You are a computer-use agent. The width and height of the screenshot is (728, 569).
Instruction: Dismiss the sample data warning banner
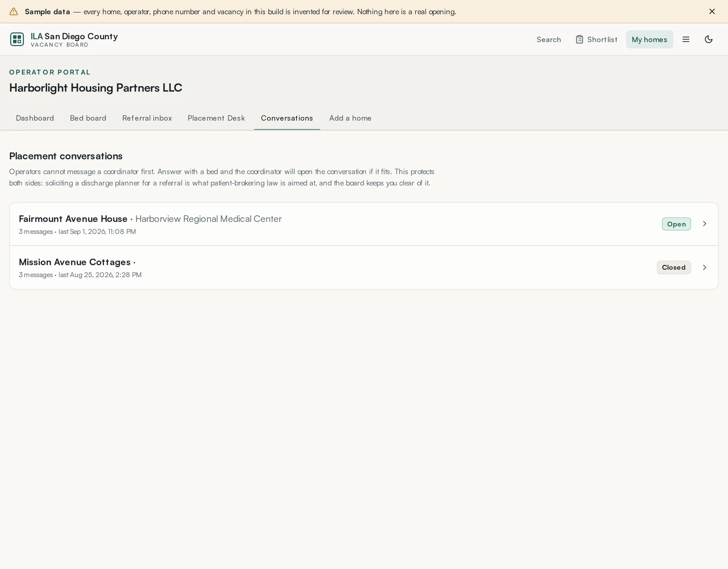[712, 11]
